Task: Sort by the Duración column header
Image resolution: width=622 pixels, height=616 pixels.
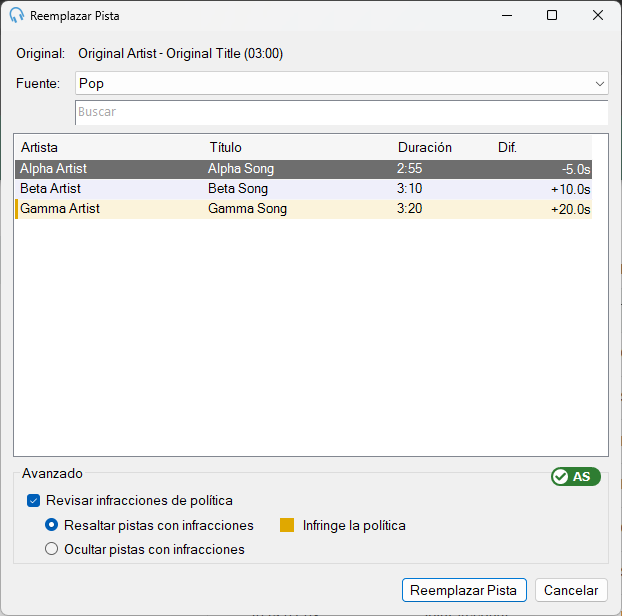Action: click(x=425, y=148)
